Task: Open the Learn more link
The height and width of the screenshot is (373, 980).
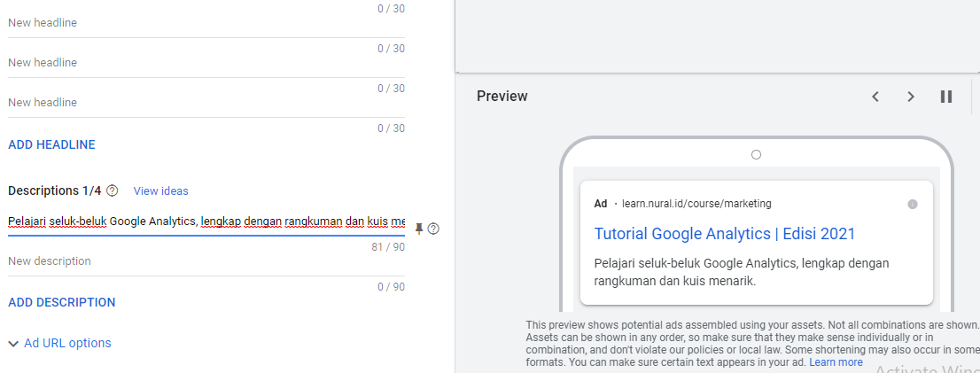Action: [x=836, y=362]
